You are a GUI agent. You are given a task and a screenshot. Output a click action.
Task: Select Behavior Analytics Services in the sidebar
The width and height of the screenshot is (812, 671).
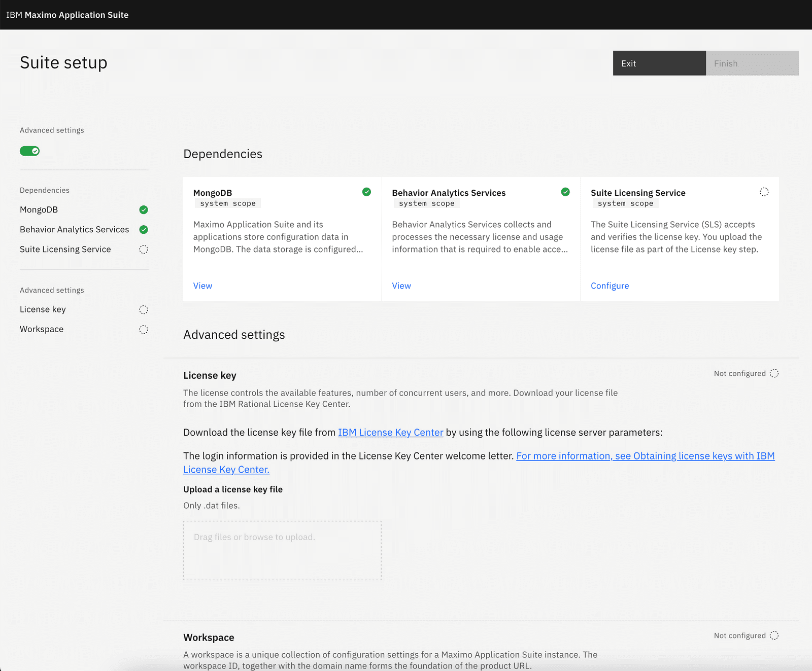[x=74, y=229]
